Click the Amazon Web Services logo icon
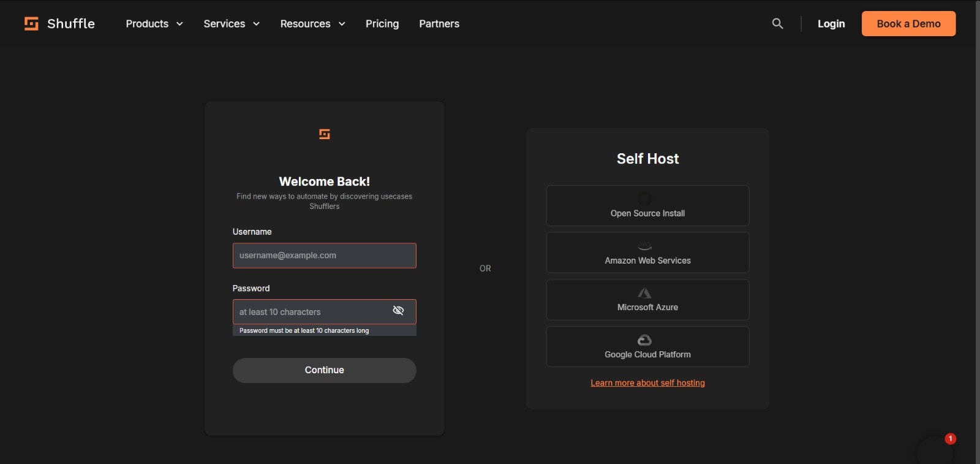The width and height of the screenshot is (980, 464). click(644, 246)
